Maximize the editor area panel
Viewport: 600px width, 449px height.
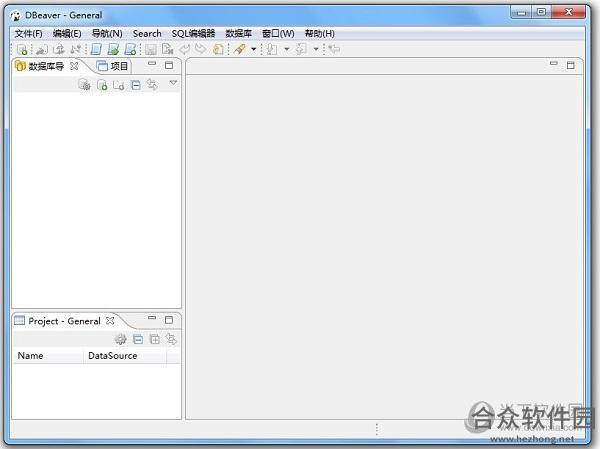(571, 65)
